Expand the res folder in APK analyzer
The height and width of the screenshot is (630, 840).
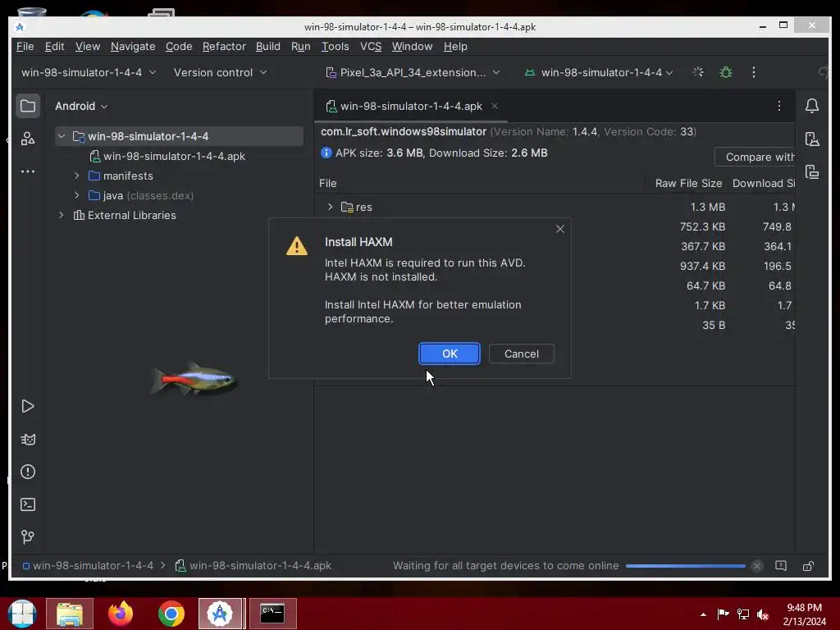[x=330, y=207]
